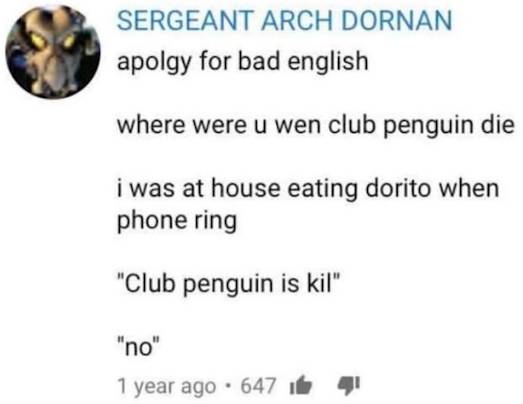Click the word 'eating' in the comment
523x404 pixels.
322,190
